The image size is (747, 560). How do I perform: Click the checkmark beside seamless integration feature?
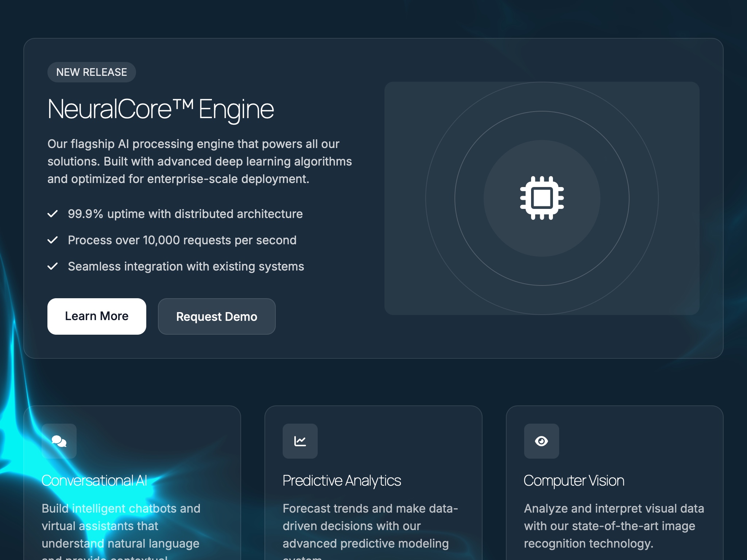53,267
